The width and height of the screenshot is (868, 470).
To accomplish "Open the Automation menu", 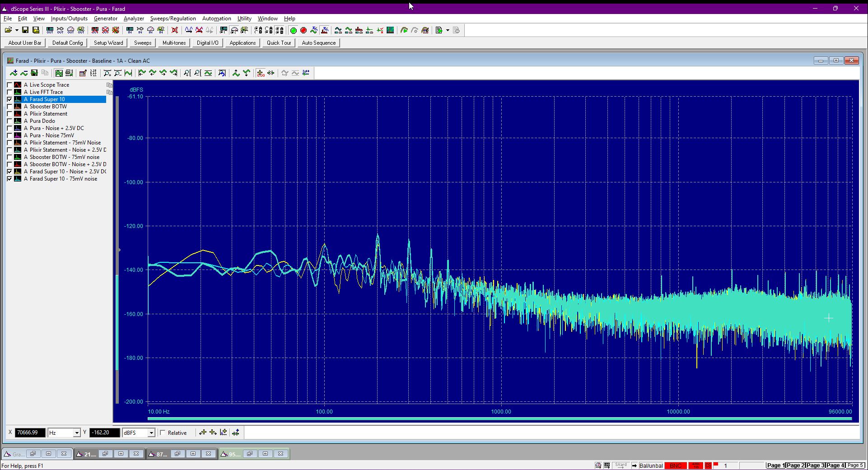I will pos(217,19).
